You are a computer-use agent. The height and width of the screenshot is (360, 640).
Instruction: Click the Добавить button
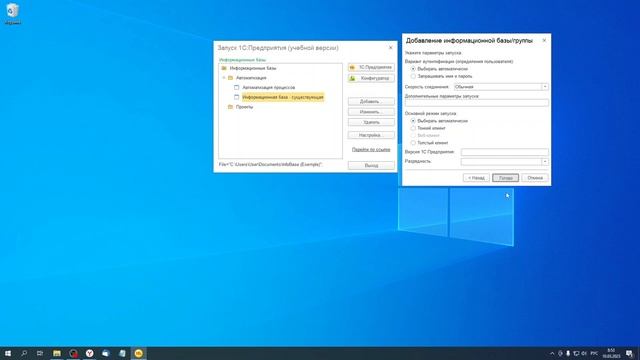[x=371, y=101]
